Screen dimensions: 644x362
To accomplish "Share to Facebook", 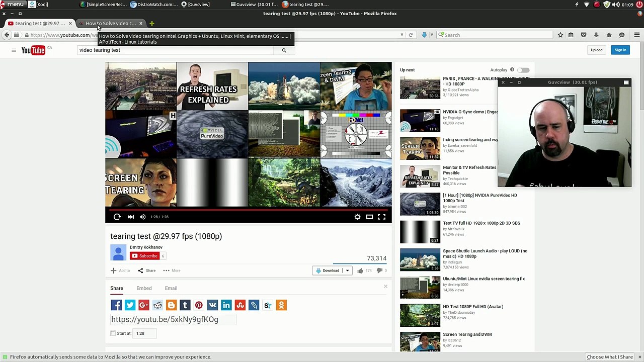I will click(116, 305).
